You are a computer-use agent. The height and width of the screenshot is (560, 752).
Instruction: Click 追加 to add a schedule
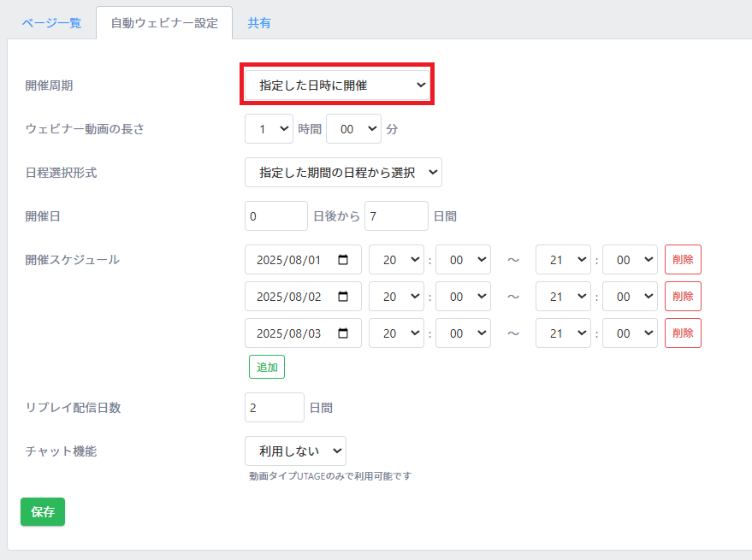(267, 367)
